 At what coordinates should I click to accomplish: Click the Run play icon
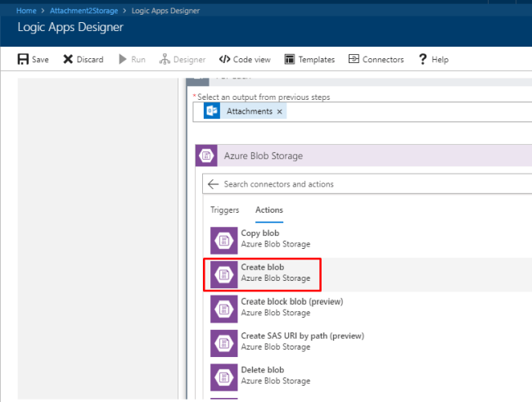point(123,59)
